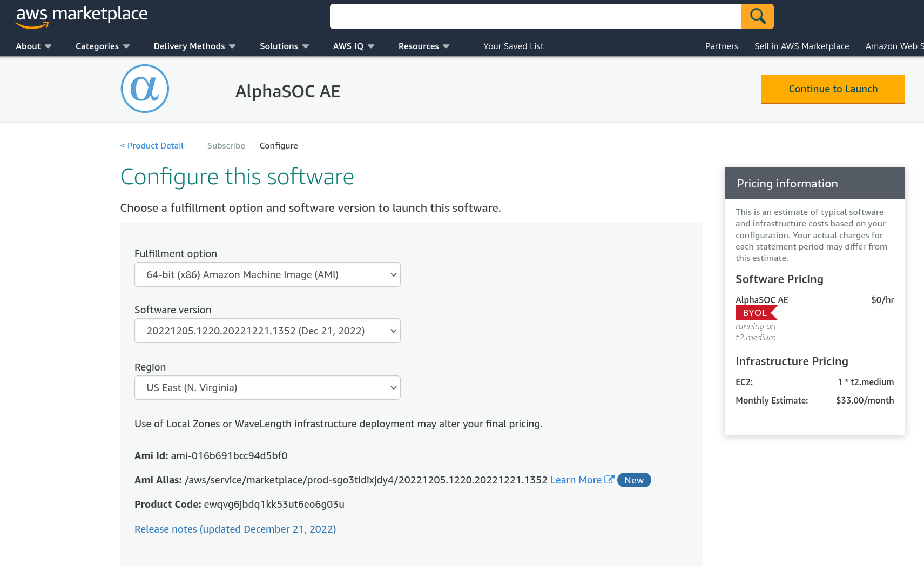
Task: Open the Amazon Web Services link
Action: pyautogui.click(x=894, y=46)
